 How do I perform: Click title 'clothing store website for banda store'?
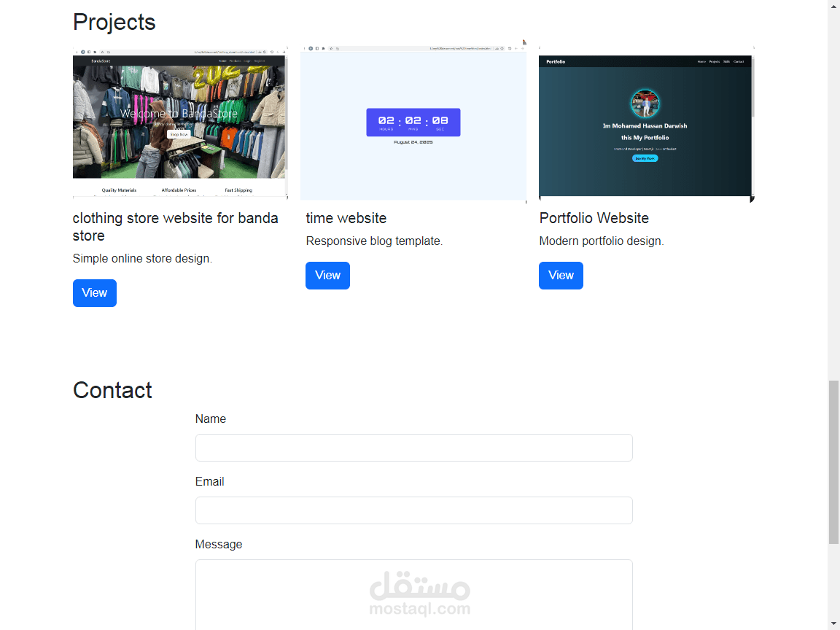click(176, 227)
